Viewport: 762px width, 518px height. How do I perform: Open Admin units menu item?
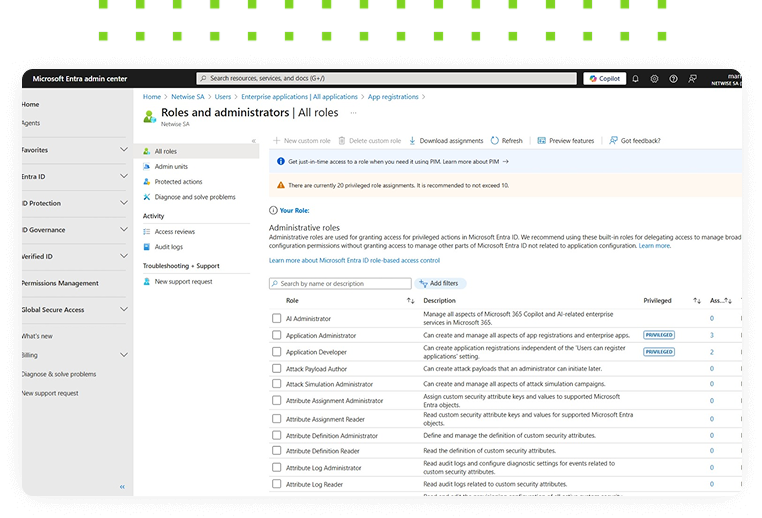pos(171,166)
